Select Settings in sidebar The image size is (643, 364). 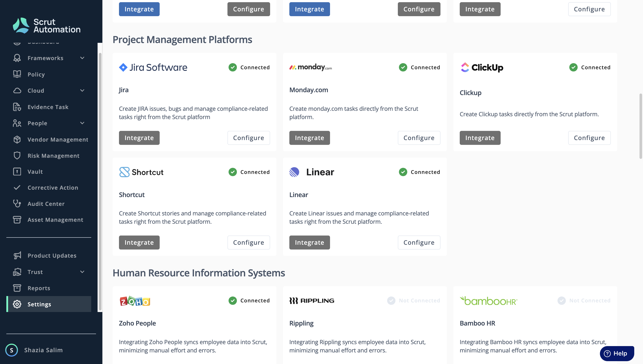pos(49,304)
